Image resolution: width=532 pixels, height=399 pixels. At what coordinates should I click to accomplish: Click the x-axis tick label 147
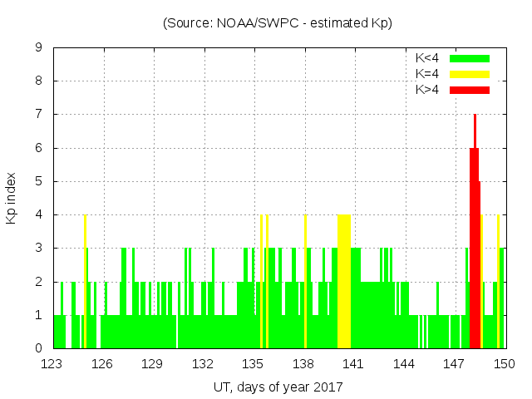pos(454,364)
